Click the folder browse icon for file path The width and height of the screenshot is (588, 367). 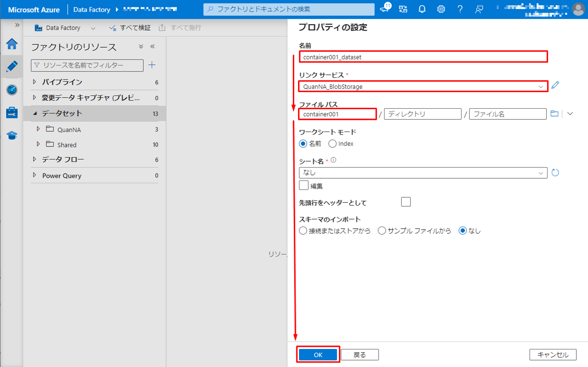(x=554, y=113)
